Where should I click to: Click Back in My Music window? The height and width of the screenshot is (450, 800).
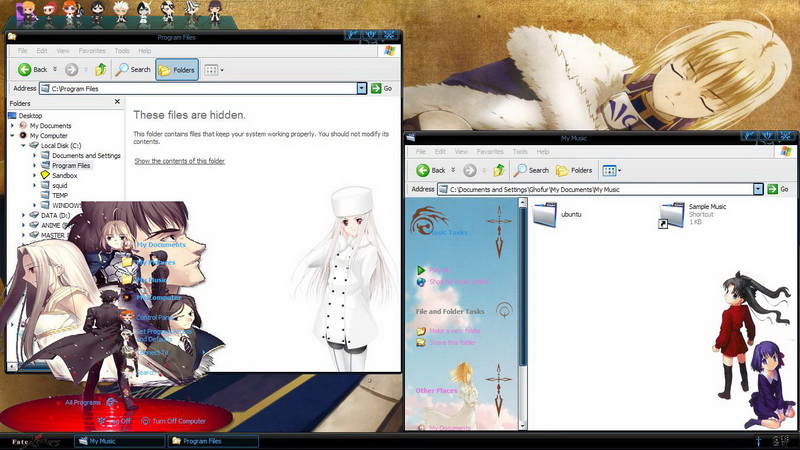tap(431, 170)
